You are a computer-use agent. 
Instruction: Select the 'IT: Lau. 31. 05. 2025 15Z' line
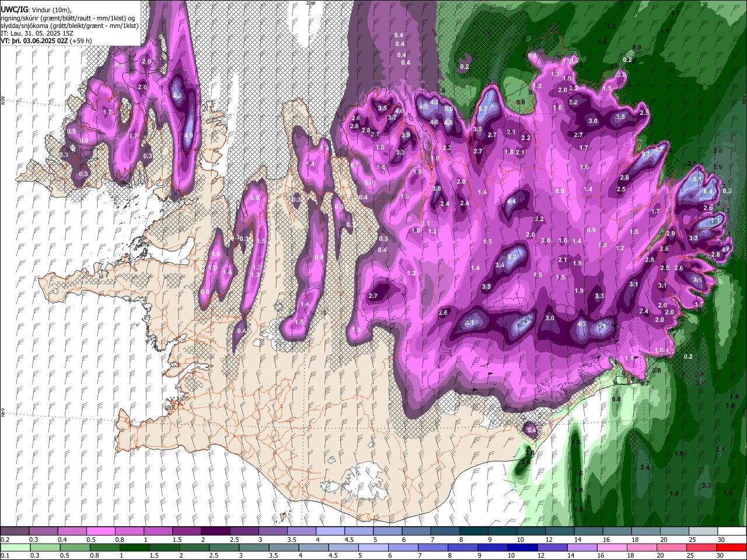37,33
